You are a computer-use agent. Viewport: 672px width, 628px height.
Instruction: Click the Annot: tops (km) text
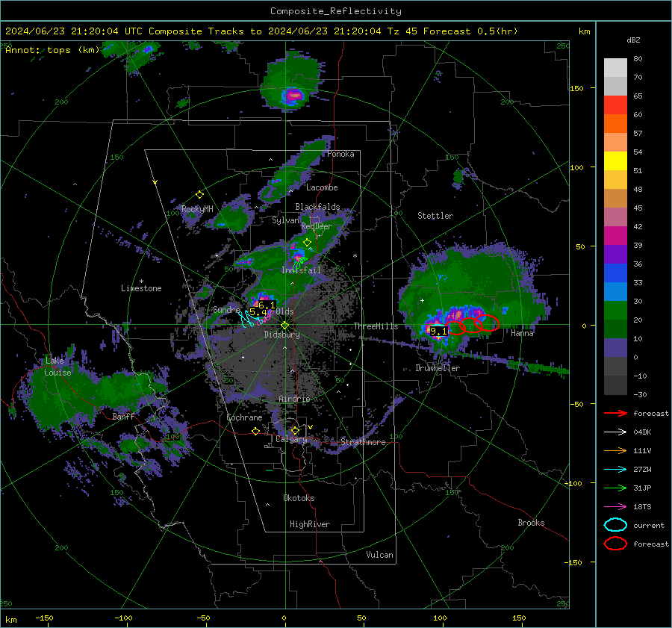click(52, 50)
